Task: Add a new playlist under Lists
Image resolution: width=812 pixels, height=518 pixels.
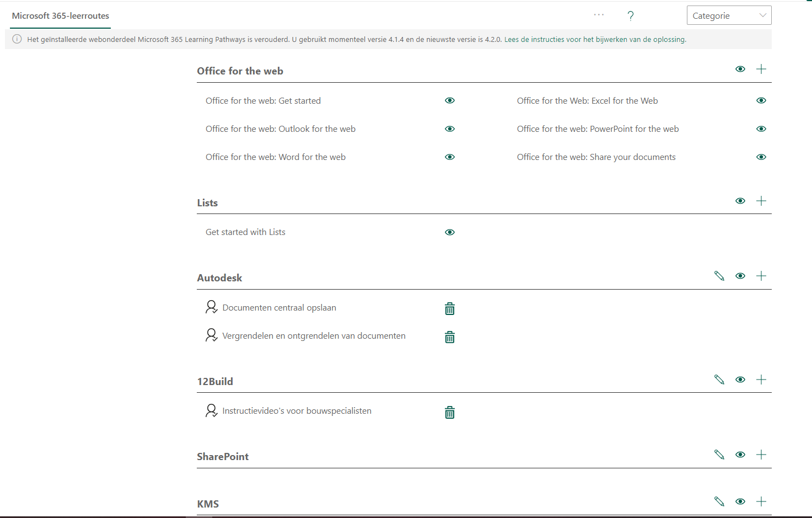Action: [x=761, y=201]
